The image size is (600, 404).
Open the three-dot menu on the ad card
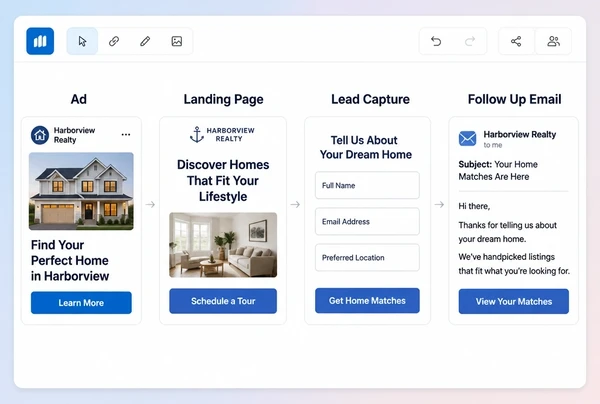(x=126, y=135)
